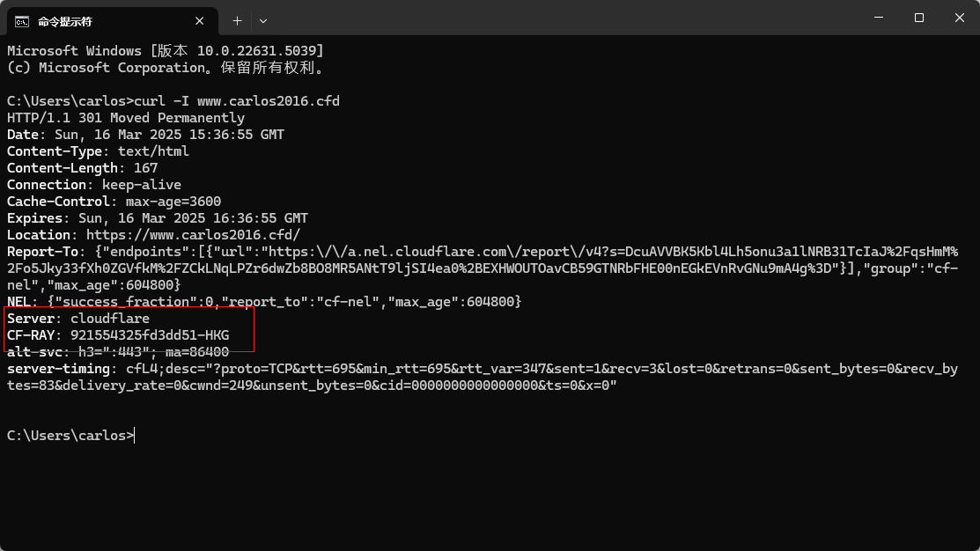Click the Server: cloudflare header line
Screen dimensions: 980x551
pos(78,319)
